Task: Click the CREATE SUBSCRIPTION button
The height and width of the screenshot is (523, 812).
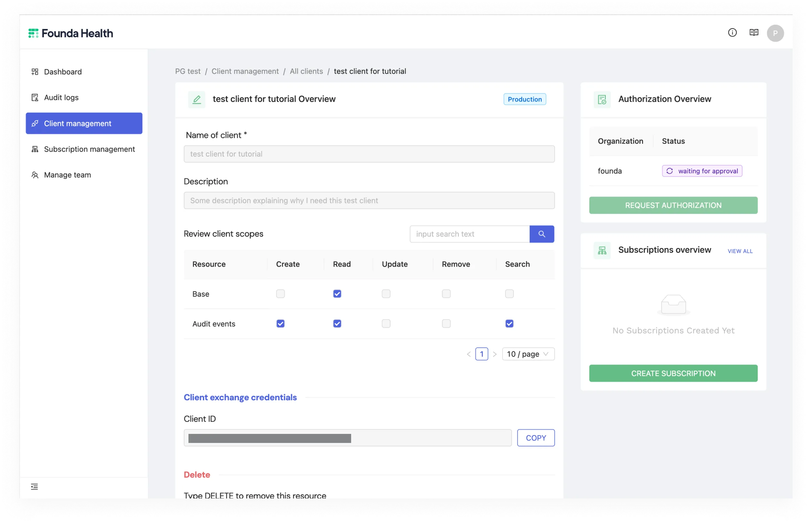Action: coord(673,374)
